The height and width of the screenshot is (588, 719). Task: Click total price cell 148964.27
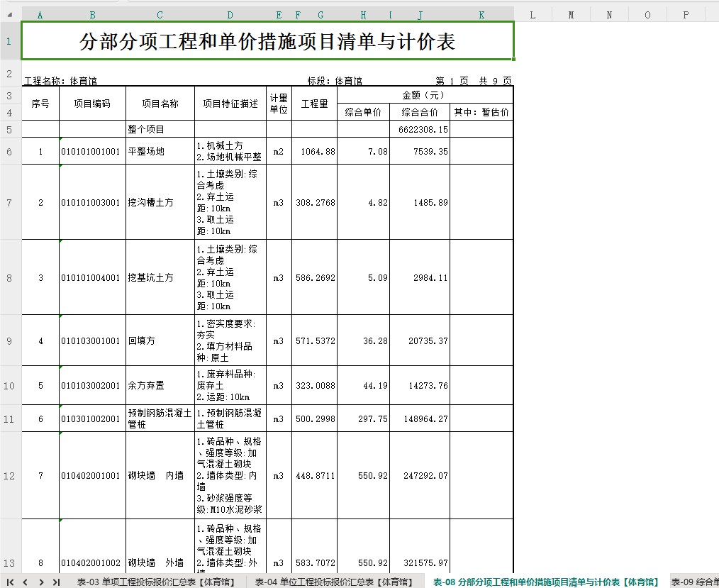coord(420,418)
